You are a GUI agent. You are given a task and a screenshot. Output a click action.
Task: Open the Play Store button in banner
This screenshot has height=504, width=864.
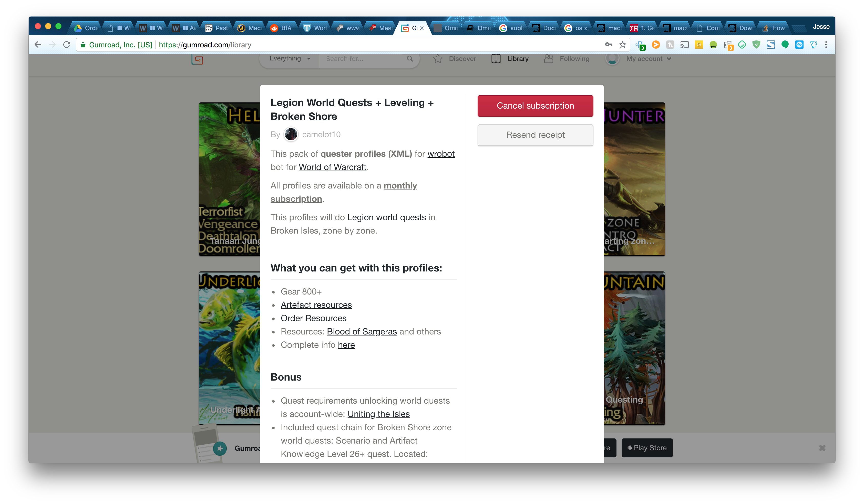point(647,448)
